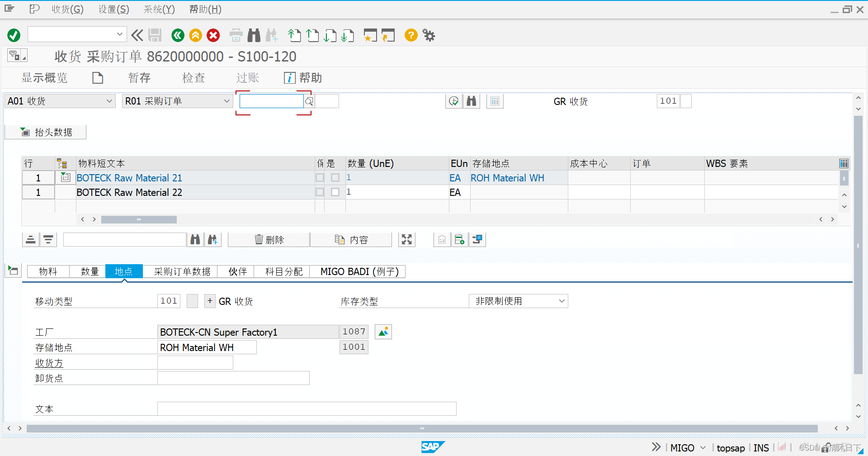This screenshot has width=868, height=456.
Task: Click the 内容 contents button
Action: point(351,240)
